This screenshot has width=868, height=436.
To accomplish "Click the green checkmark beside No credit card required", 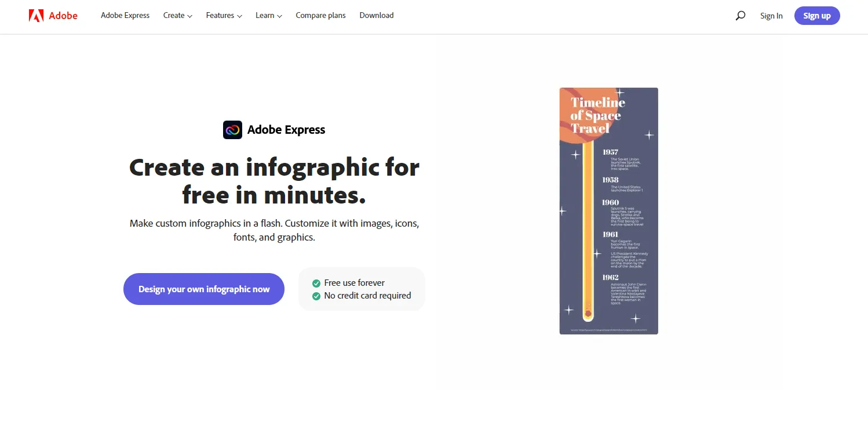I will click(x=316, y=296).
